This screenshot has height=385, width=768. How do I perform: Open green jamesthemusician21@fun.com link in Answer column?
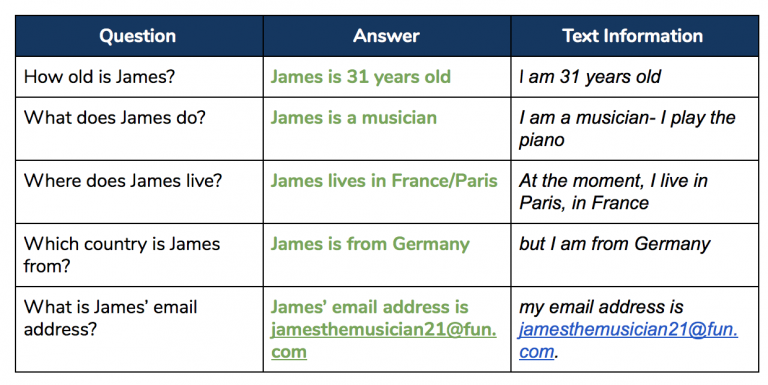coord(384,340)
